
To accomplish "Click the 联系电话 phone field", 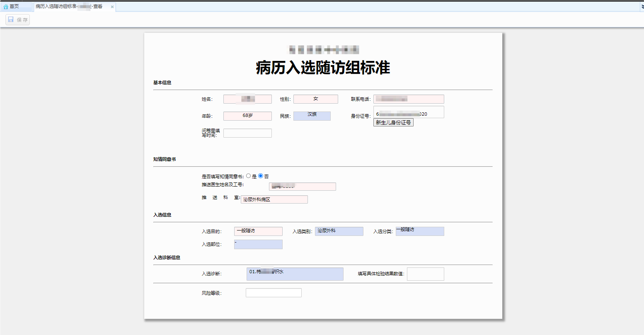I will point(409,99).
